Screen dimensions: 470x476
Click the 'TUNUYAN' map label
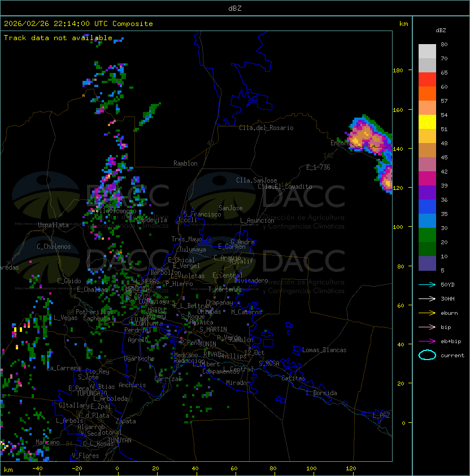(x=120, y=440)
